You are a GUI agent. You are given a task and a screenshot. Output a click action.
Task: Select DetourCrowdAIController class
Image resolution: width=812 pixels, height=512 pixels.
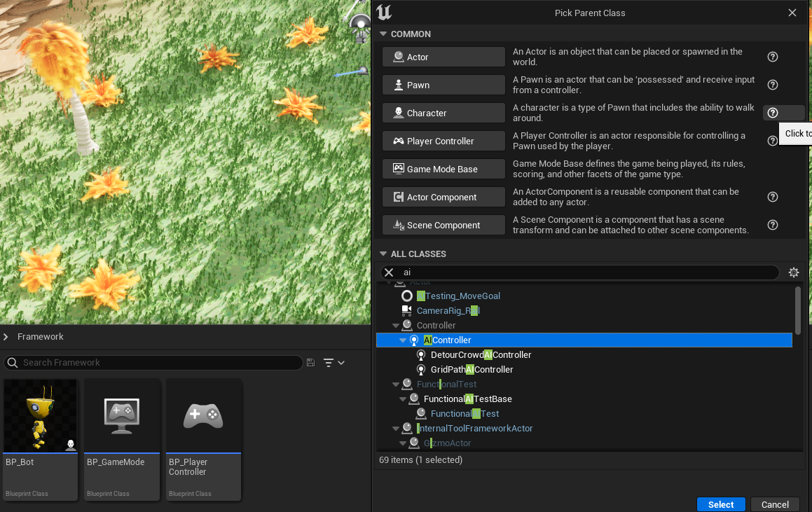pos(481,354)
